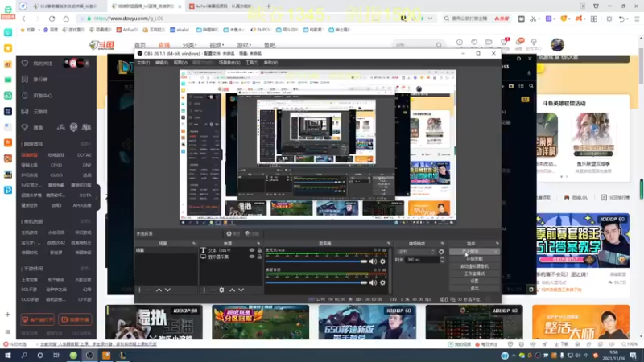The height and width of the screenshot is (362, 644).
Task: Move the selected scene down with the arrow icon
Action: 167,290
